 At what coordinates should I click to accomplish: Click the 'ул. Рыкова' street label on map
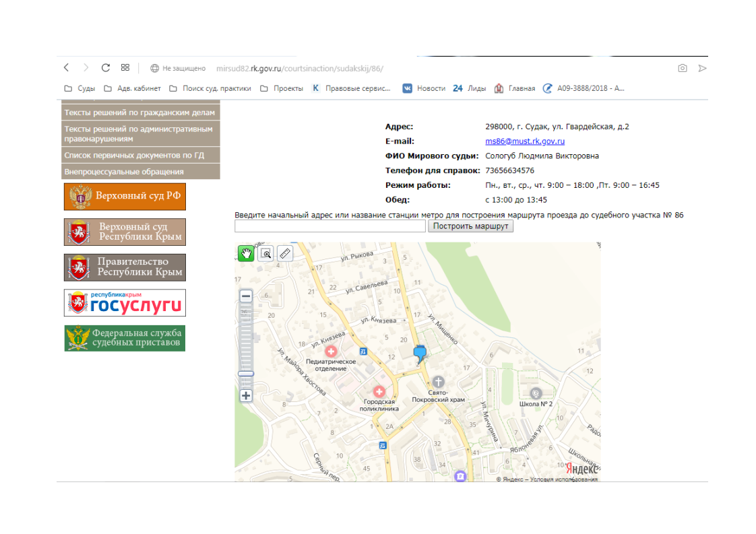[357, 256]
